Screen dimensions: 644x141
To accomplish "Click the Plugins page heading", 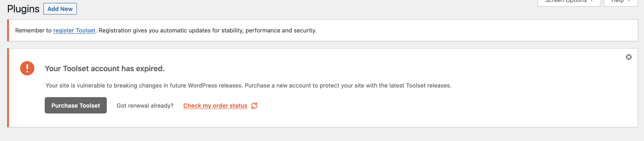I will pyautogui.click(x=23, y=9).
